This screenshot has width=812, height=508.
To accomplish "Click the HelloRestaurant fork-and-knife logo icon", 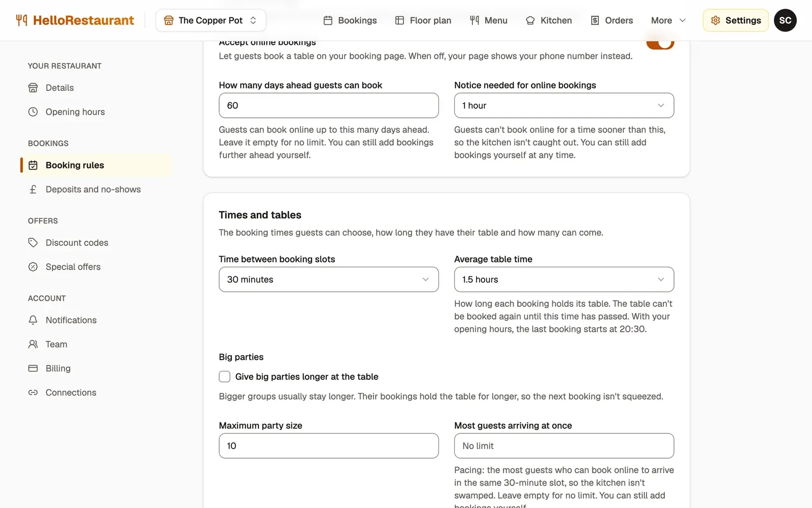I will point(21,20).
